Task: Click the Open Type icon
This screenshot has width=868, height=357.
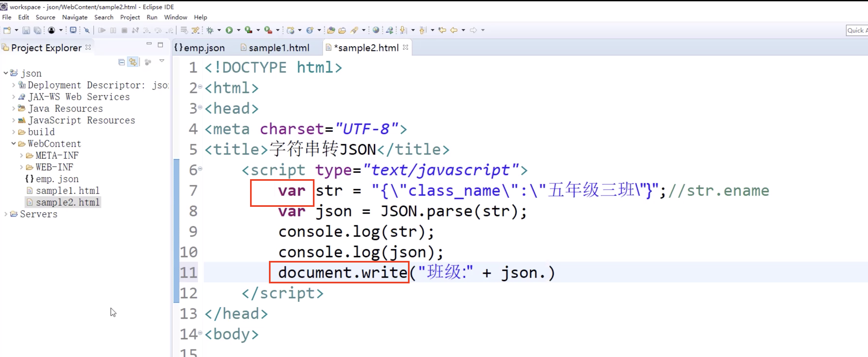Action: (331, 30)
